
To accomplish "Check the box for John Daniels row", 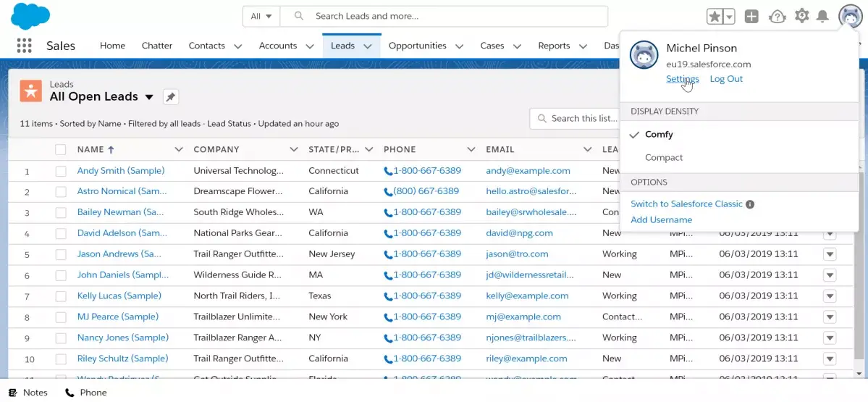I will pyautogui.click(x=61, y=275).
